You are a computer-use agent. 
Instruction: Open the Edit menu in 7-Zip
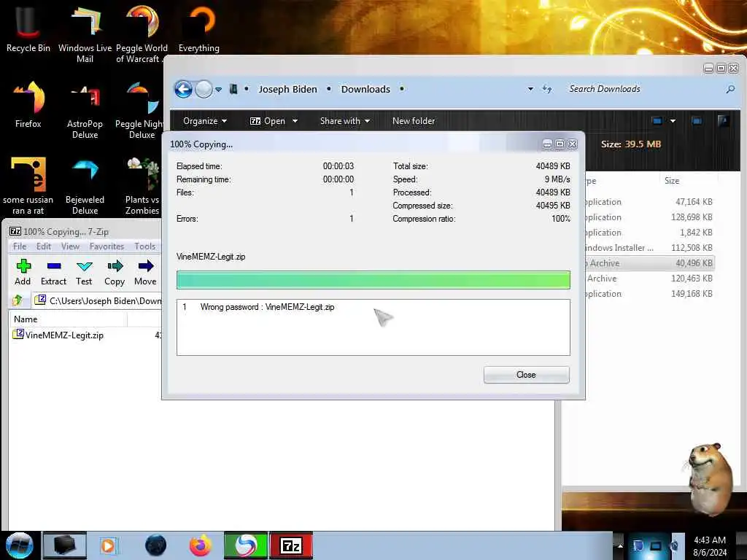point(43,246)
